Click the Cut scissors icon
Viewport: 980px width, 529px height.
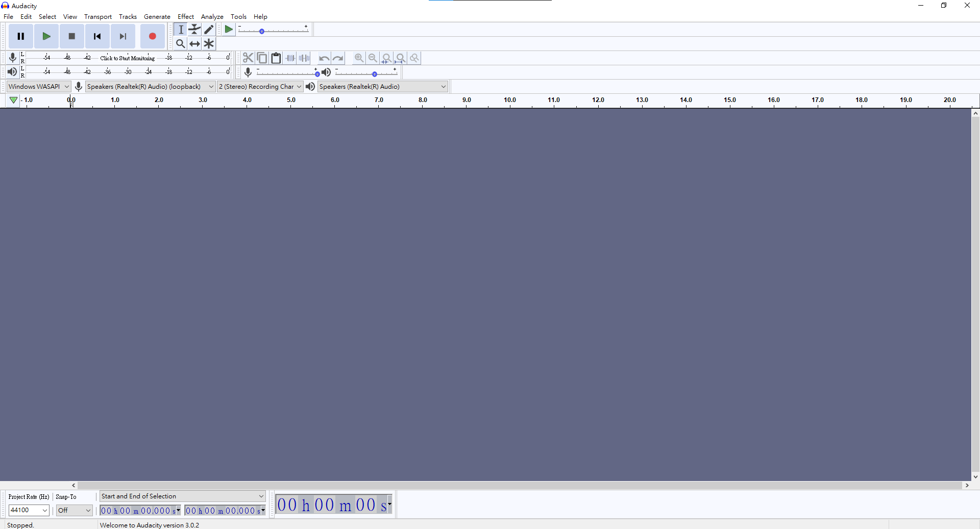click(x=248, y=58)
